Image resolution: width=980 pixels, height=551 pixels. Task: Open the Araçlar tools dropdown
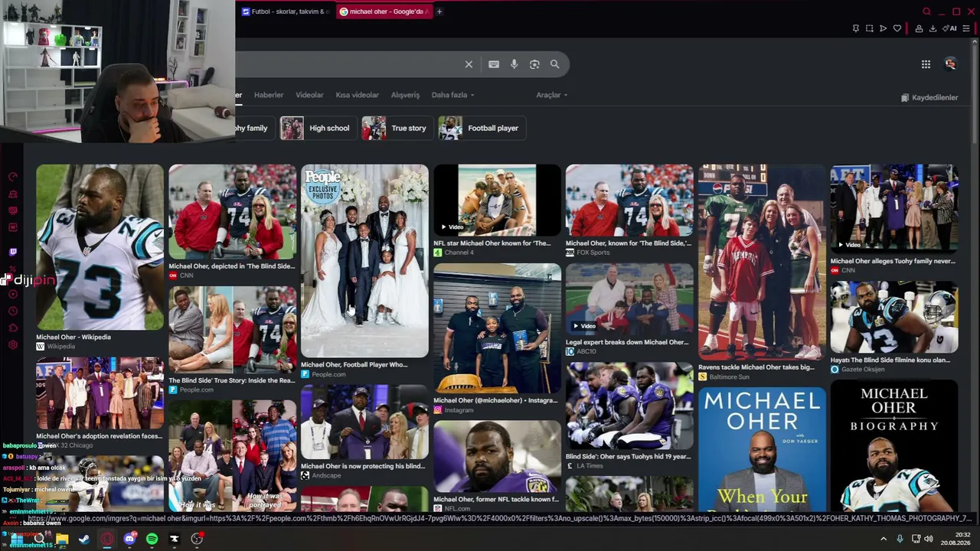pos(551,95)
